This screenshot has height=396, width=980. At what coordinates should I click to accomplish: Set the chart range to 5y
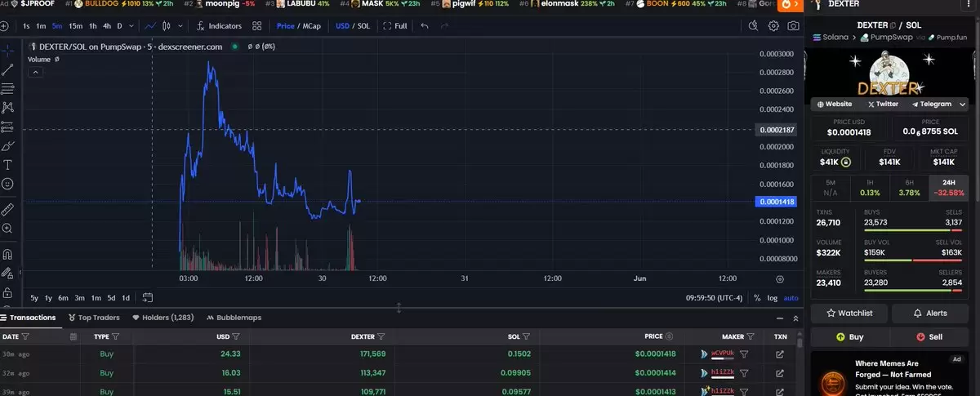click(x=35, y=298)
